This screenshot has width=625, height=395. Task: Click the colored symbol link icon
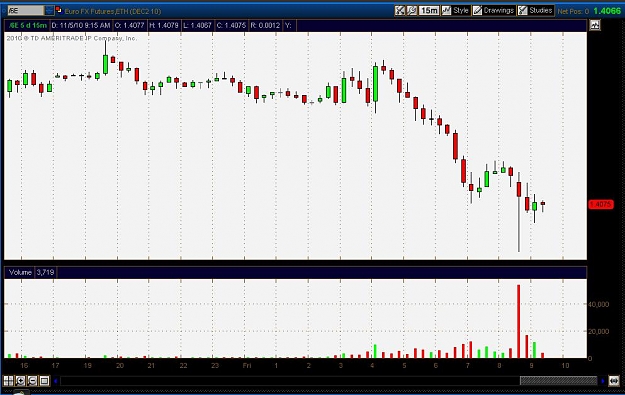[x=59, y=10]
